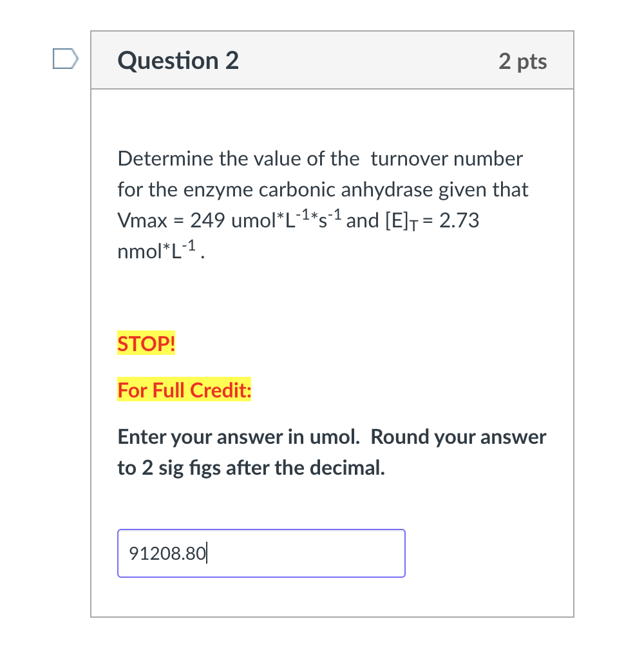Select the Vmax value 249 in the question
This screenshot has height=648, width=644.
coord(206,220)
